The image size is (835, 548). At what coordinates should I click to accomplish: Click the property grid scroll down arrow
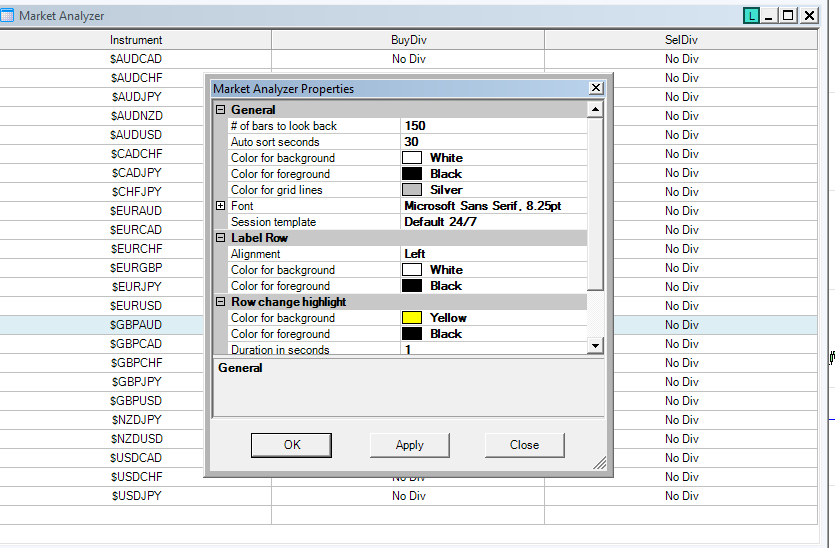point(595,346)
